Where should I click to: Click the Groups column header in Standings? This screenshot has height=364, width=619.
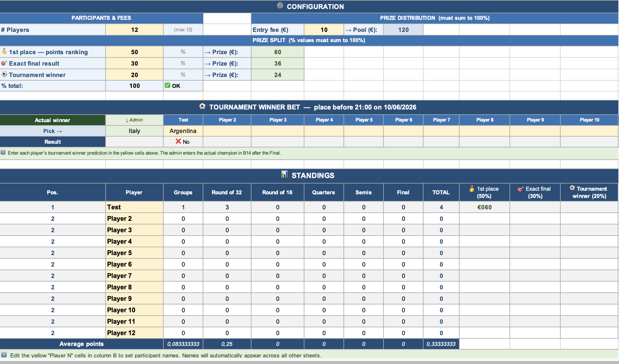coord(183,192)
